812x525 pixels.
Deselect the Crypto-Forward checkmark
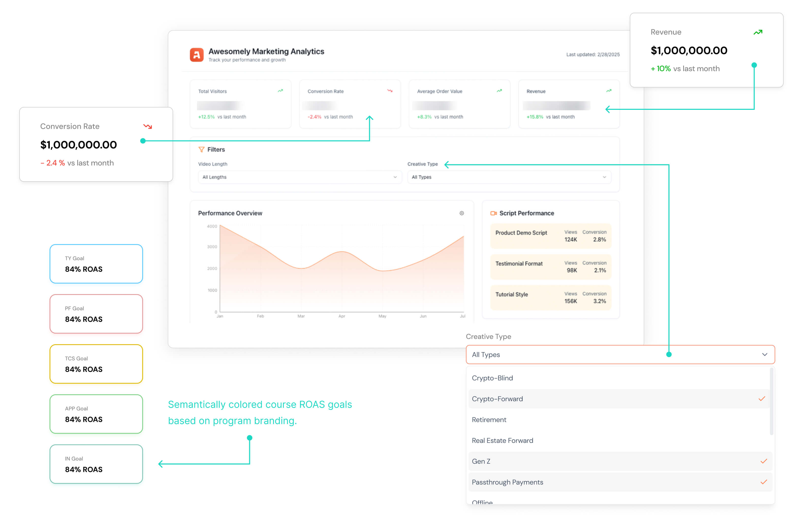762,399
